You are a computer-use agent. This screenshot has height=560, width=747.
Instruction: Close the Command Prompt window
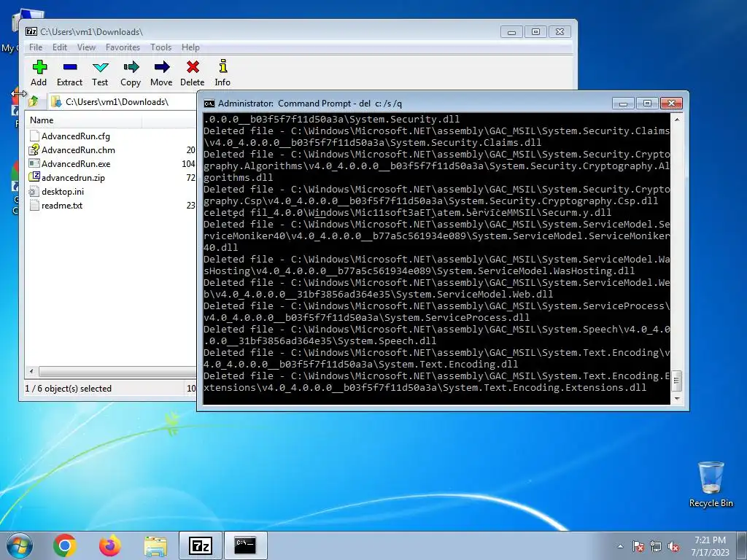[671, 103]
